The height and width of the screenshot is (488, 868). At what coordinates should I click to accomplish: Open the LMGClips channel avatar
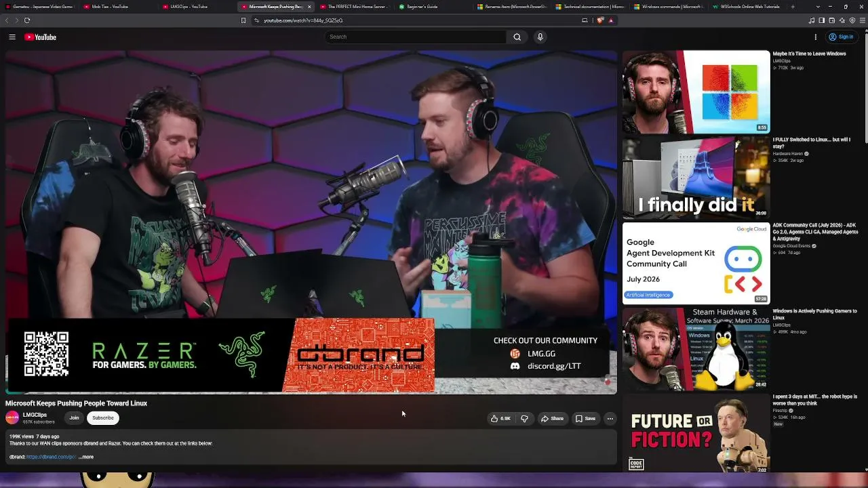point(12,418)
